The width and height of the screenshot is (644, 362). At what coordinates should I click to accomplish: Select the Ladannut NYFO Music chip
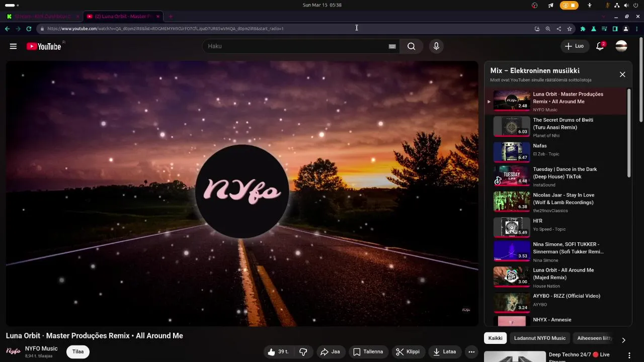[x=540, y=338]
